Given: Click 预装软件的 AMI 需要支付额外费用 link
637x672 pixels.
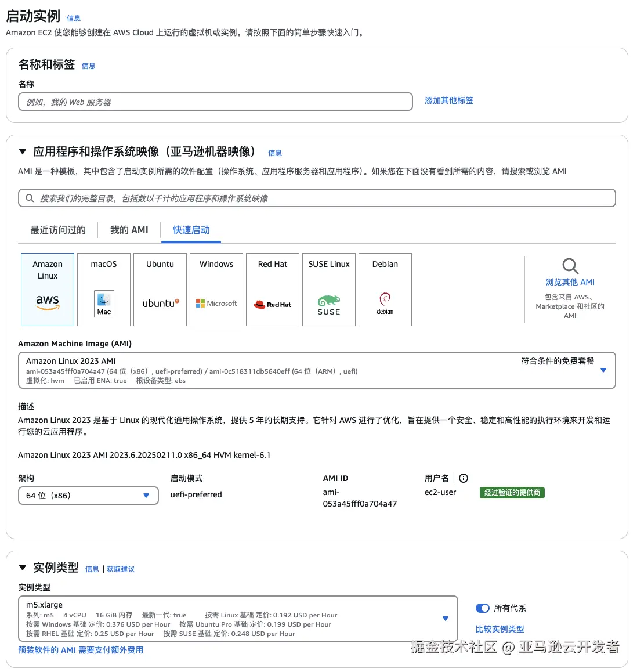Looking at the screenshot, I should click(x=81, y=650).
